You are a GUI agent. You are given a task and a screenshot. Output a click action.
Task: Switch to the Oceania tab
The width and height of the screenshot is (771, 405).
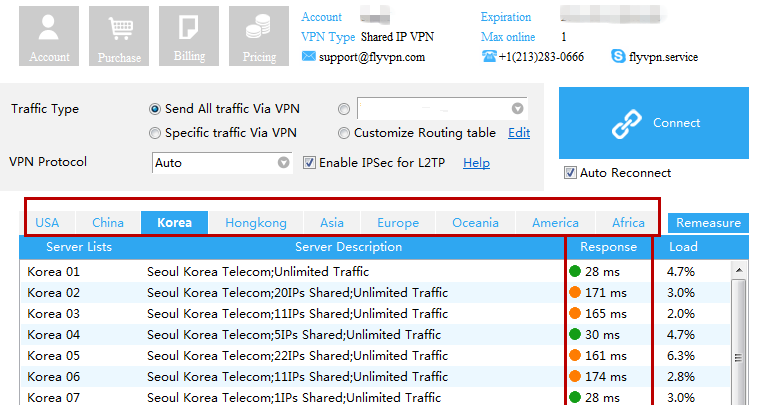click(x=475, y=223)
